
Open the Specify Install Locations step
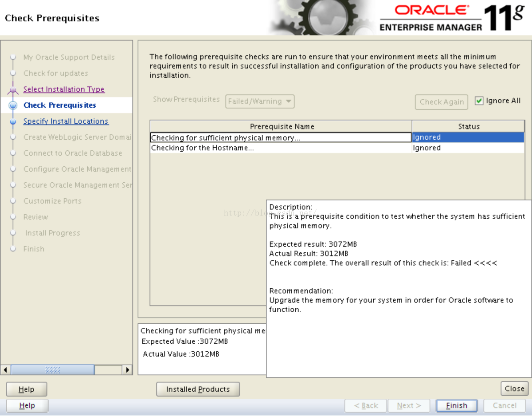pyautogui.click(x=66, y=121)
